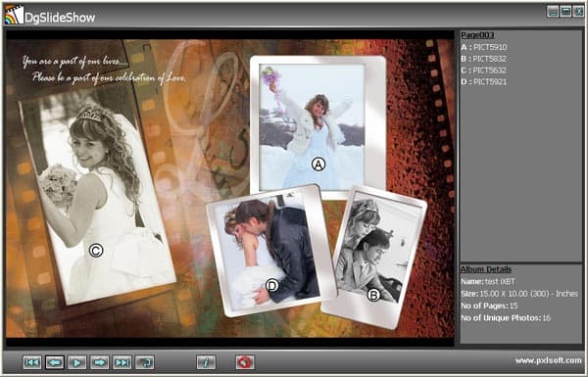Click the Size: 15.00 X 10.00 line
Screen dimensions: 588x377
pos(519,294)
